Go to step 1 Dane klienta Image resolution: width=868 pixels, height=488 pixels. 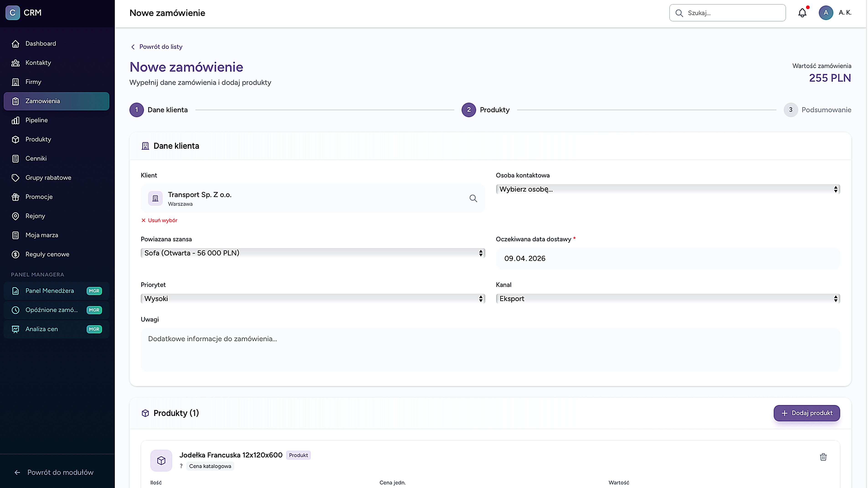tap(159, 110)
